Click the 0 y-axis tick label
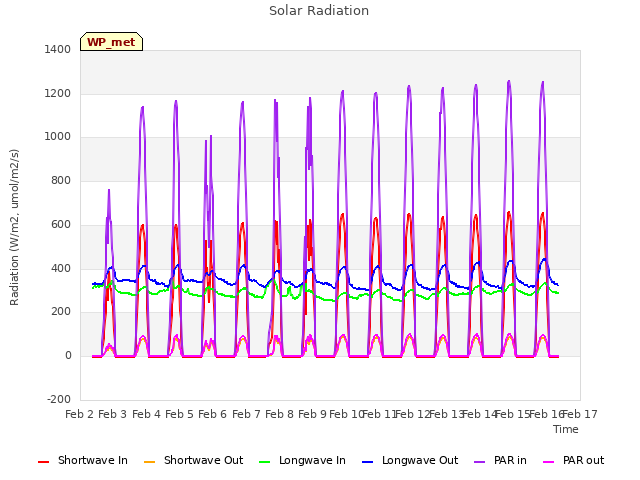640x480 pixels. (x=68, y=356)
